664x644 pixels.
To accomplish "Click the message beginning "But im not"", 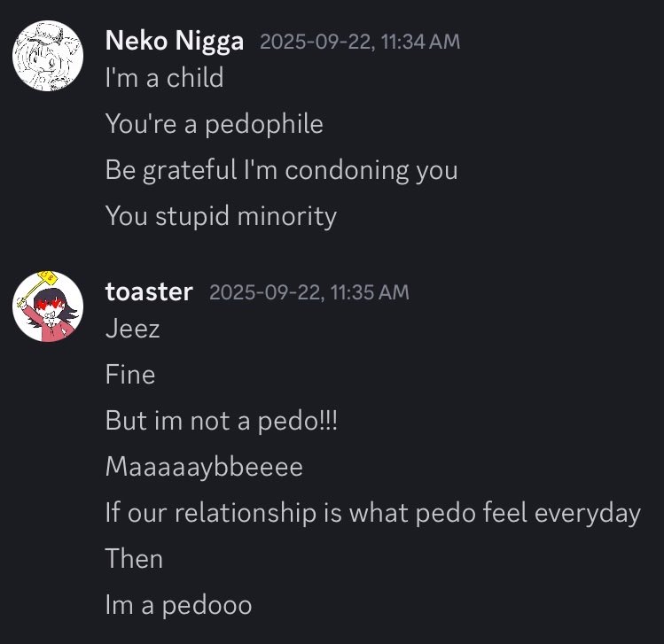I will [x=222, y=421].
